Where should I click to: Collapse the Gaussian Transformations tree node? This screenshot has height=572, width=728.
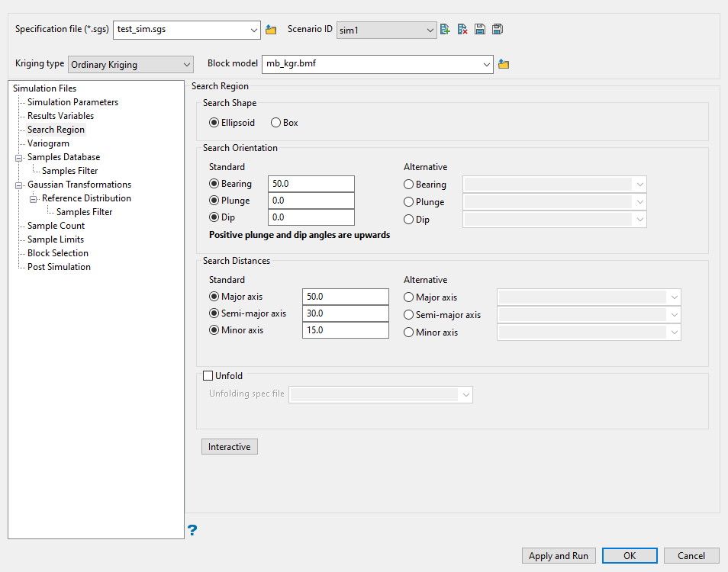point(19,185)
